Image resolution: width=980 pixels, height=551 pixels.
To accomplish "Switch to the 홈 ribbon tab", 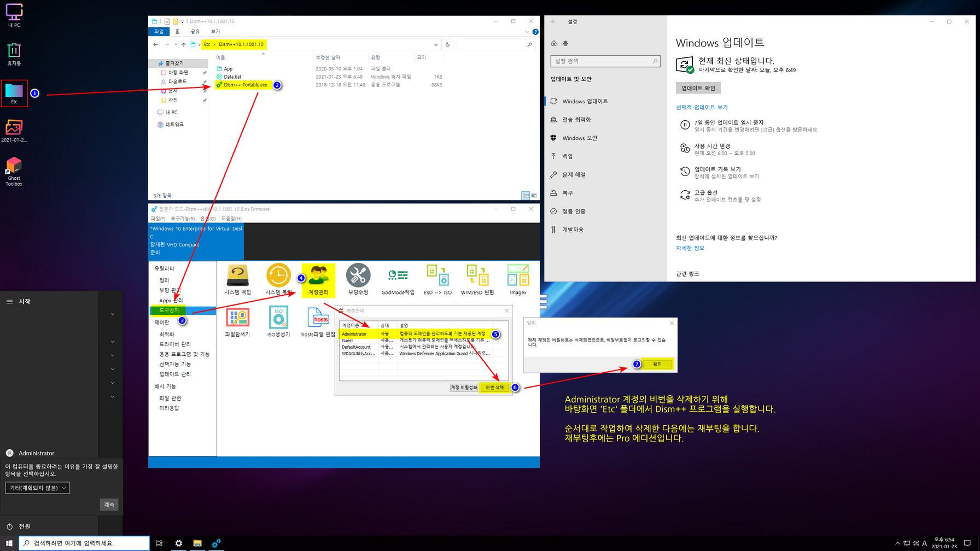I will (x=177, y=32).
